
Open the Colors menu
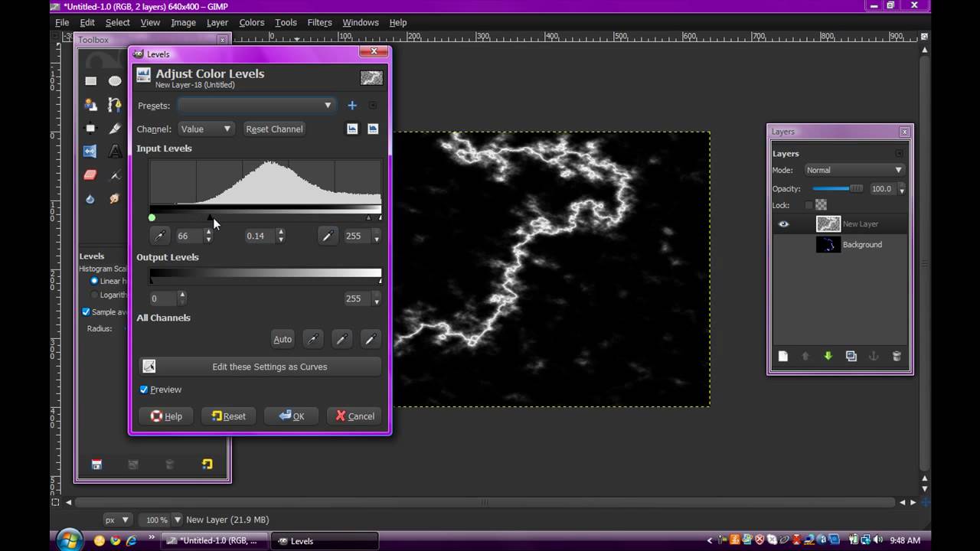coord(251,22)
